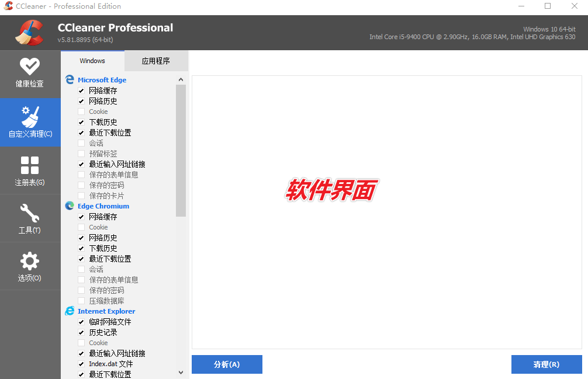Check 会话 under Edge Chromium
Image resolution: width=588 pixels, height=379 pixels.
(81, 269)
